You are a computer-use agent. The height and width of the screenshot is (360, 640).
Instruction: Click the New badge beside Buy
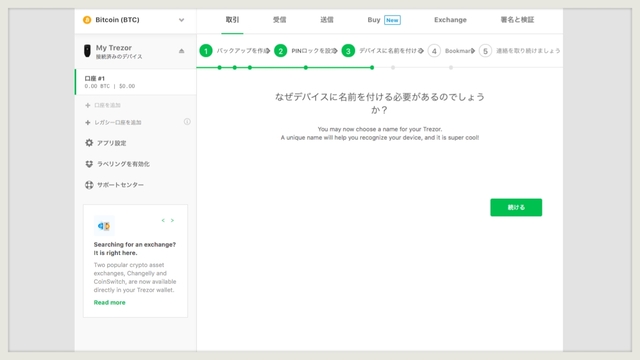tap(392, 20)
